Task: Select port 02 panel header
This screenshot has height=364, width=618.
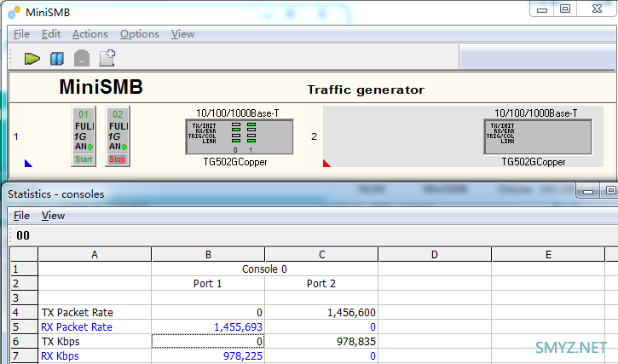Action: click(118, 114)
